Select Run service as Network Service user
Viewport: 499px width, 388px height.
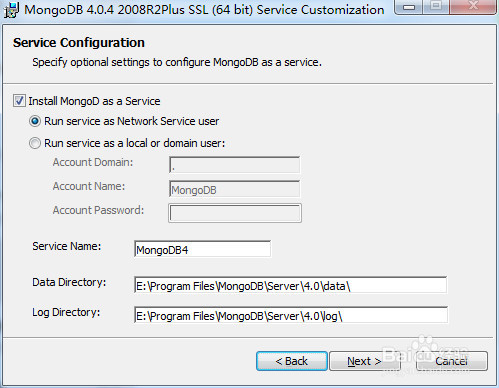coord(35,121)
